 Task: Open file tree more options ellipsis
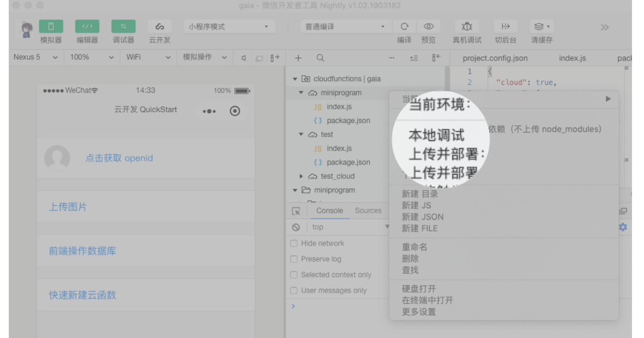[392, 58]
